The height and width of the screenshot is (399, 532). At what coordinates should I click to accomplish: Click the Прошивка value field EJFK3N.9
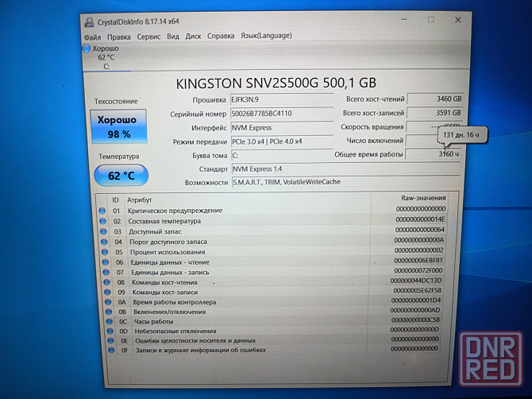coord(281,100)
